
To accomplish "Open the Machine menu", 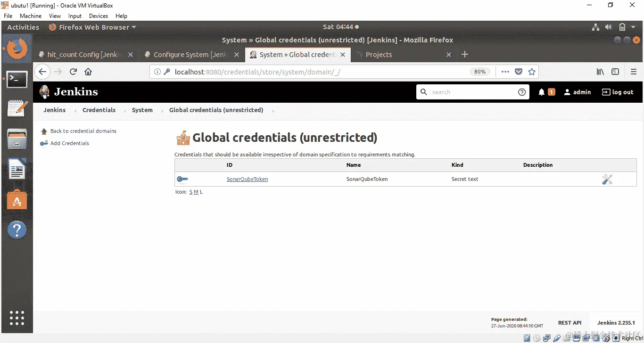I will pyautogui.click(x=31, y=16).
